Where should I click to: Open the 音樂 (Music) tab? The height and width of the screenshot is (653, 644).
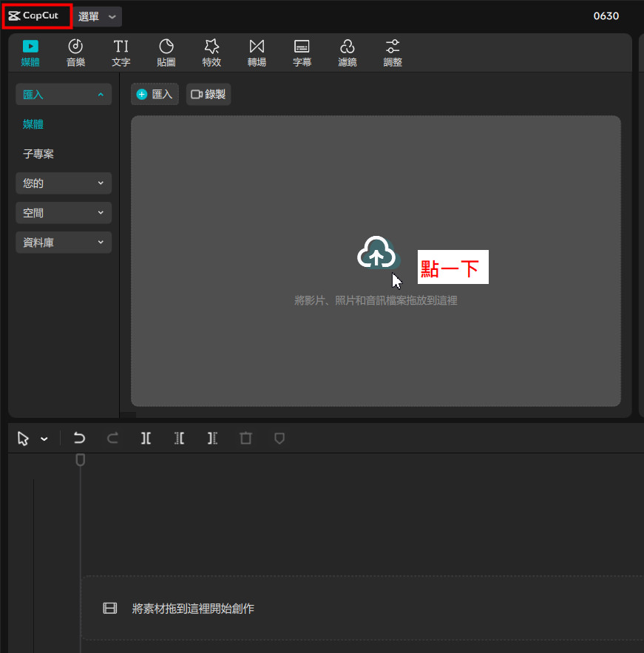click(x=75, y=53)
